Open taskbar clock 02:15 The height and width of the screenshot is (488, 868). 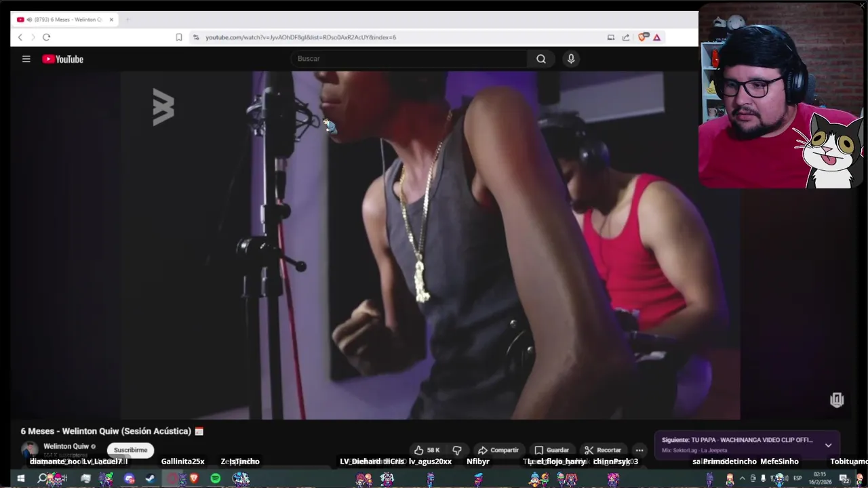click(x=820, y=478)
